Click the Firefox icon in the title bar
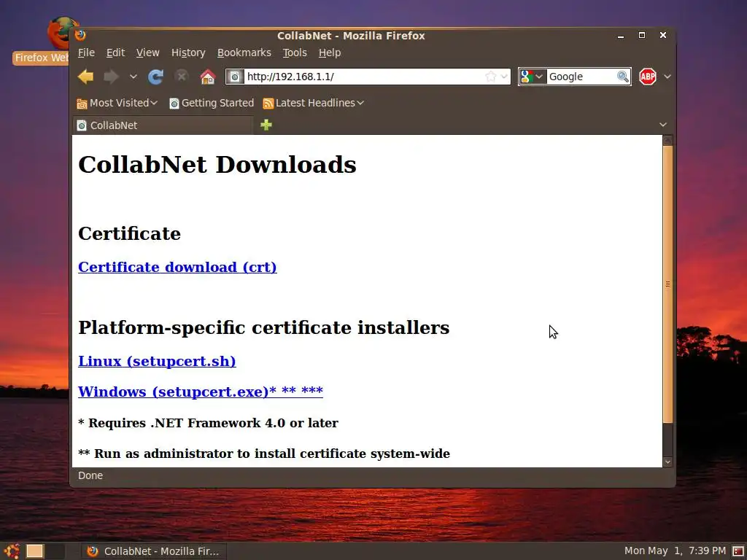Screen dimensions: 747x560 80,35
